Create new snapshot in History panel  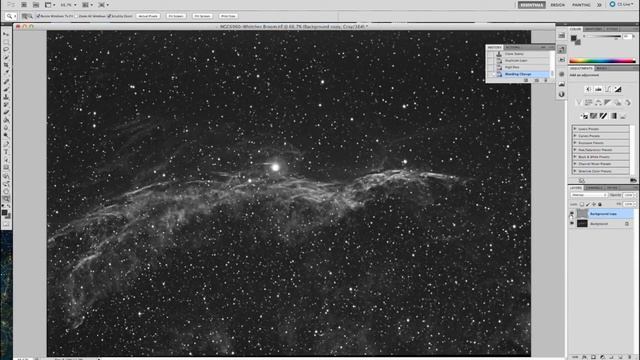[537, 80]
